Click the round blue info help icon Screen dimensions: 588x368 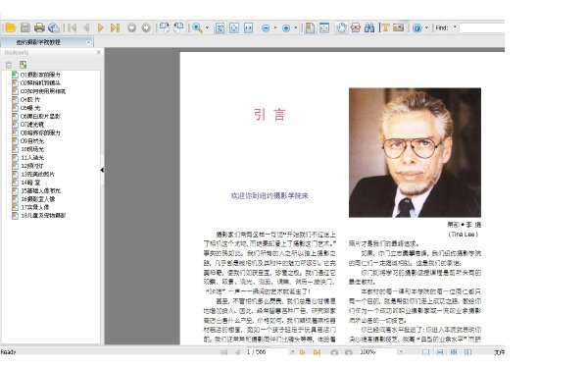tap(417, 28)
